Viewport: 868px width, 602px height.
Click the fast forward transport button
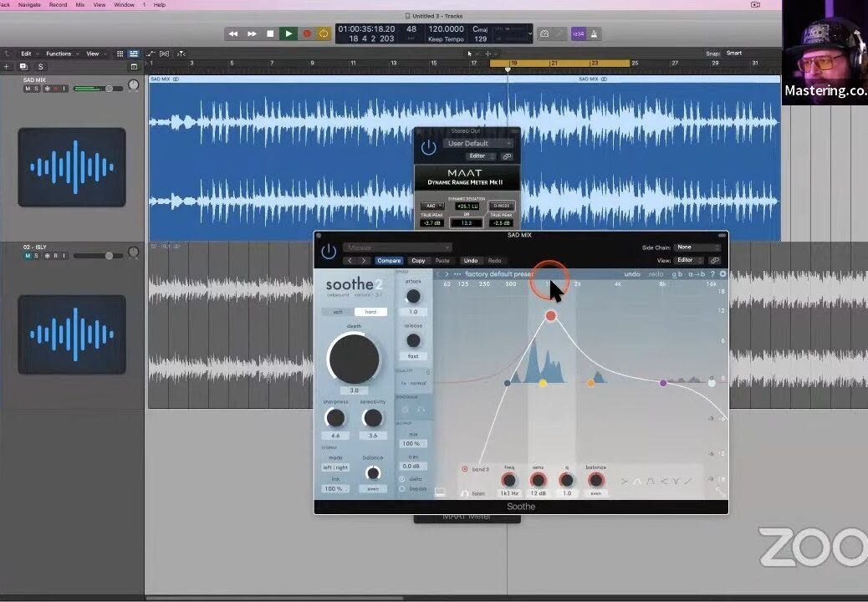tap(252, 33)
